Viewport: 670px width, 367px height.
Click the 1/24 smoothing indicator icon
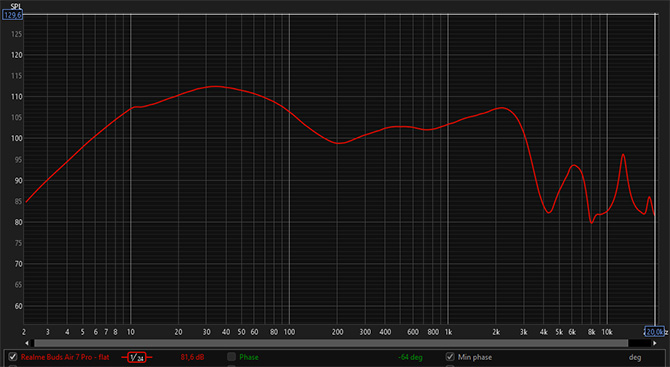137,357
